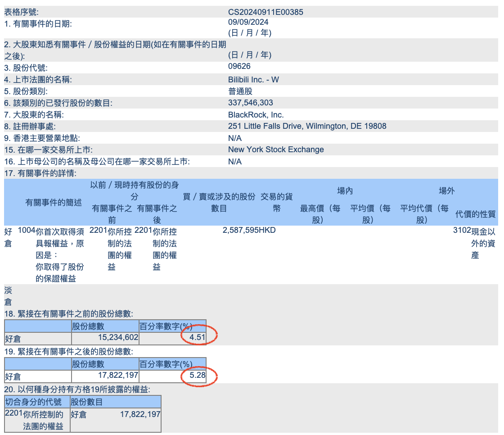Click the 場內 column group header

tap(345, 191)
